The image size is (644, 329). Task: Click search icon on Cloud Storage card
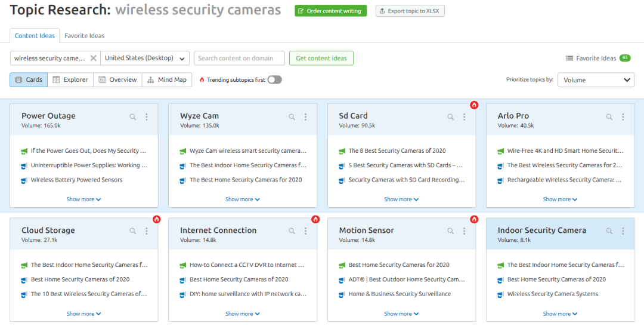(x=132, y=231)
